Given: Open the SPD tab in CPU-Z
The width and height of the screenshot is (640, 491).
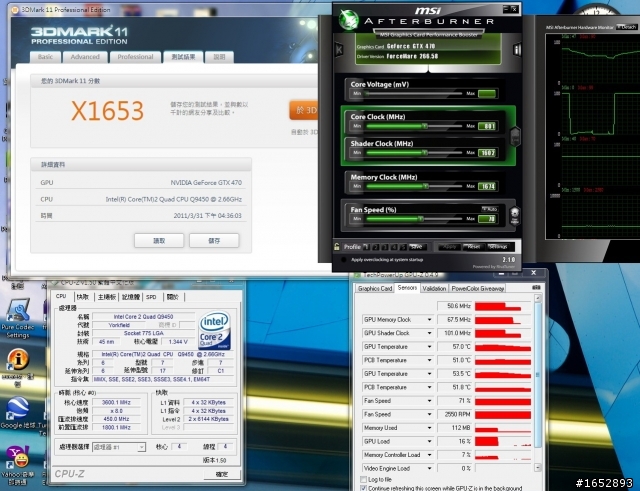Looking at the screenshot, I should (151, 297).
